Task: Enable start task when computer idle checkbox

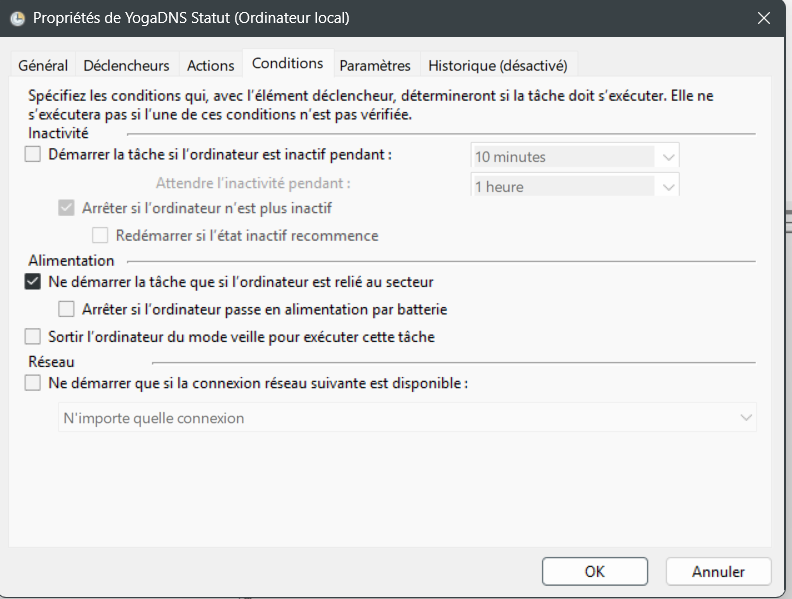Action: tap(34, 155)
